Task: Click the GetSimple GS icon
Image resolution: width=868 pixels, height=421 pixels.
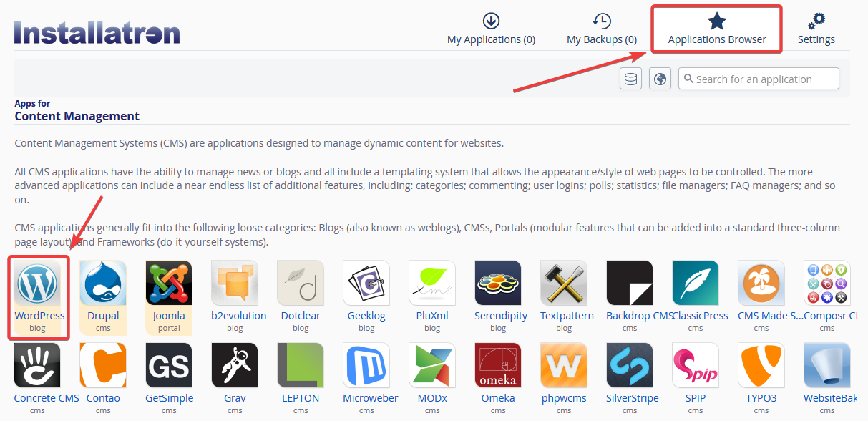Action: [169, 365]
